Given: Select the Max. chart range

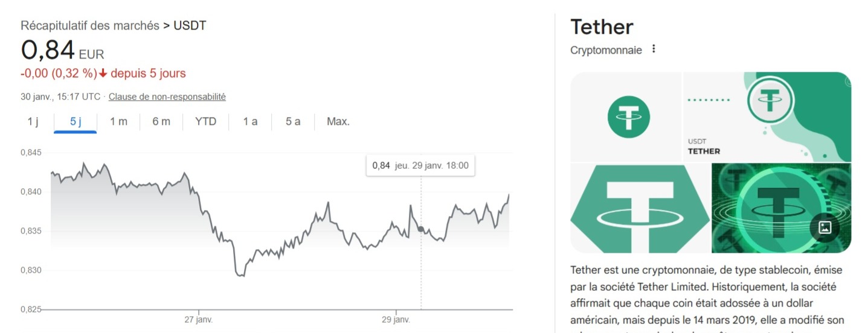Looking at the screenshot, I should point(338,121).
